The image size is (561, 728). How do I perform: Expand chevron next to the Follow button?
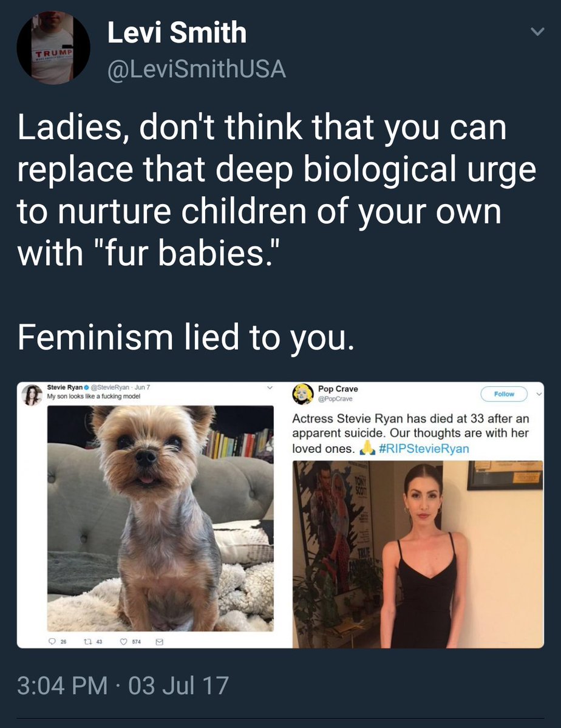point(539,393)
